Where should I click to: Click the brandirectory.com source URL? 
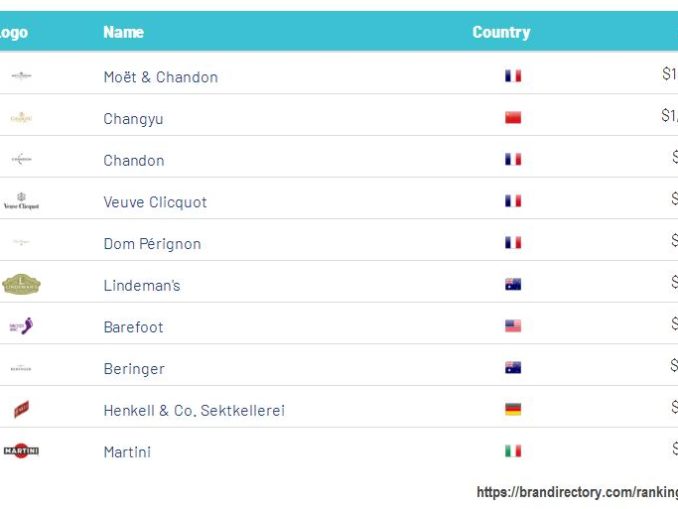577,492
